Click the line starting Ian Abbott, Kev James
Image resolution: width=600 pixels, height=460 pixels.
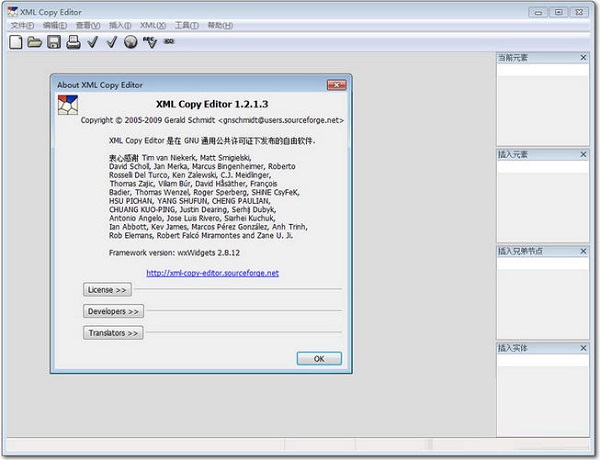(x=208, y=227)
